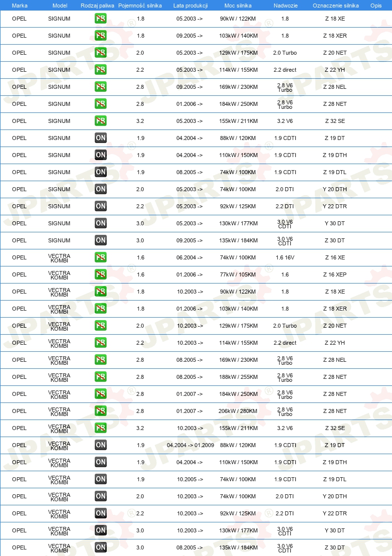Viewport: 392px width, 556px height.
Task: Click the 'Moc silnika' column header
Action: (238, 6)
